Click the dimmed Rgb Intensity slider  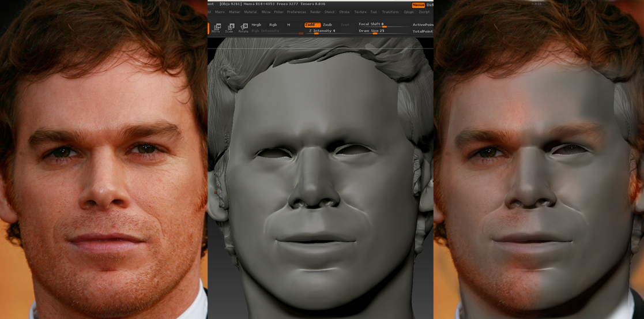coord(277,31)
